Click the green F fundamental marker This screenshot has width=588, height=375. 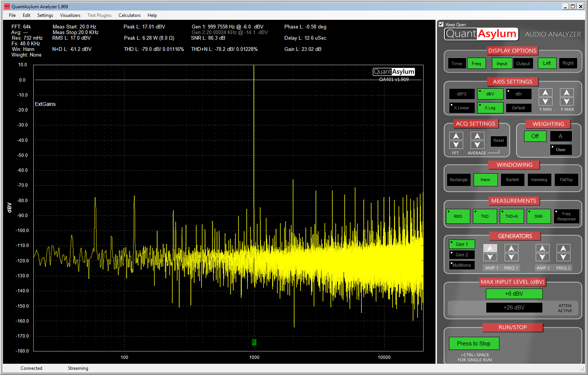(x=254, y=342)
